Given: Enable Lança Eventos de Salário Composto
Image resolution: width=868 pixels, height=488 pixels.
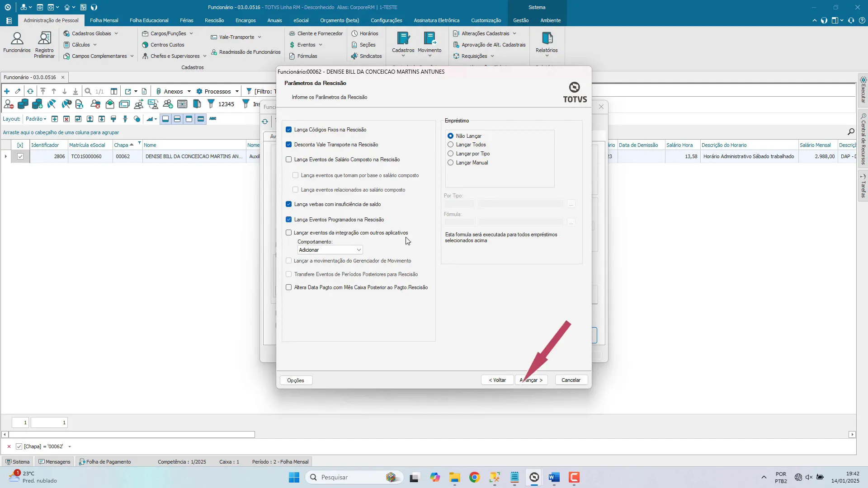Looking at the screenshot, I should [x=289, y=160].
